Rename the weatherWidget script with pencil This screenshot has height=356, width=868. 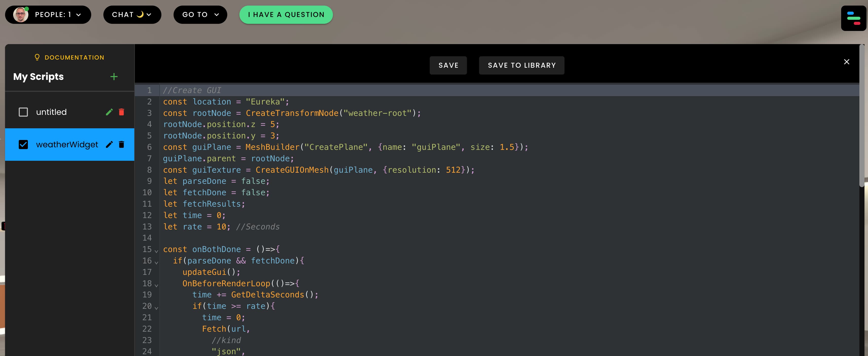[x=109, y=144]
